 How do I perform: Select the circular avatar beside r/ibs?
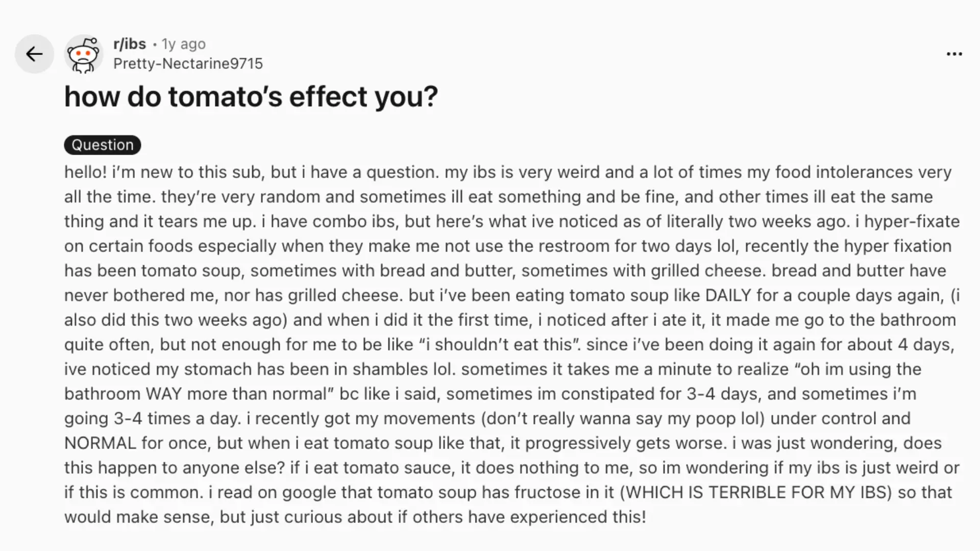click(84, 54)
